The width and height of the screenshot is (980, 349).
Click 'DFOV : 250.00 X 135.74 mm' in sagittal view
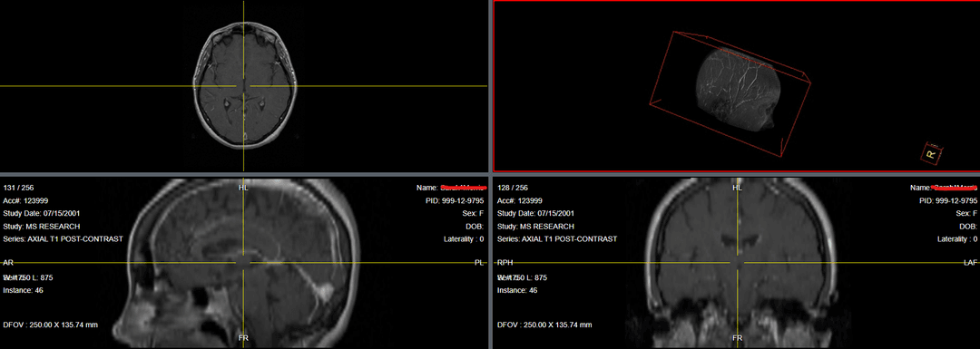click(51, 325)
